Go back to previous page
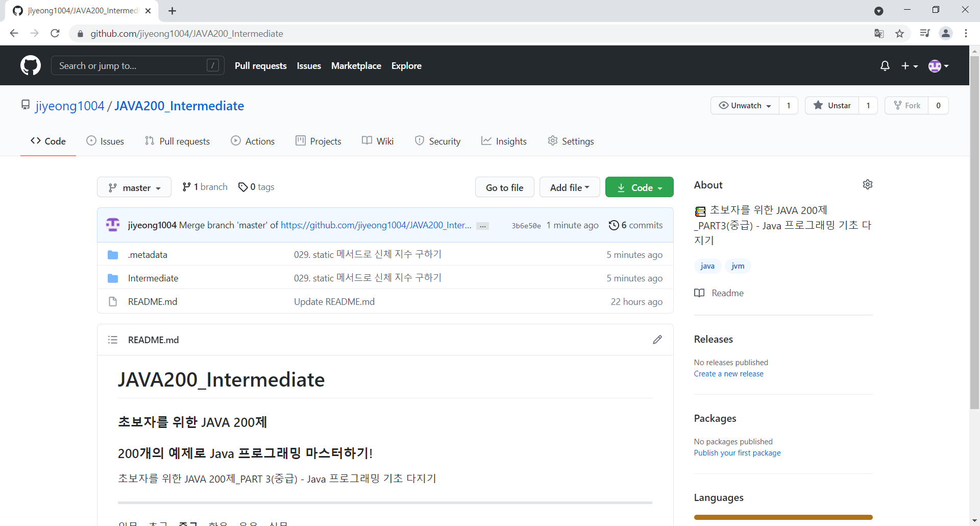 (14, 33)
